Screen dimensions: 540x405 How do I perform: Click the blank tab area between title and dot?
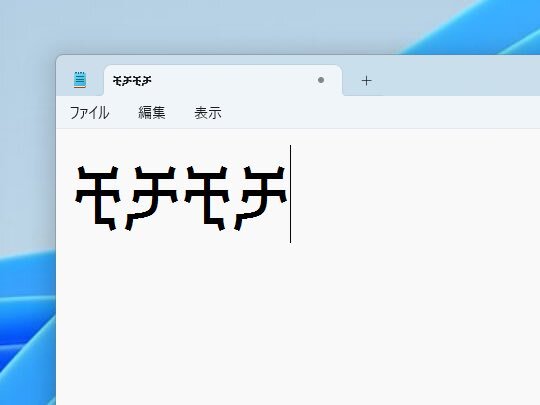tap(234, 81)
